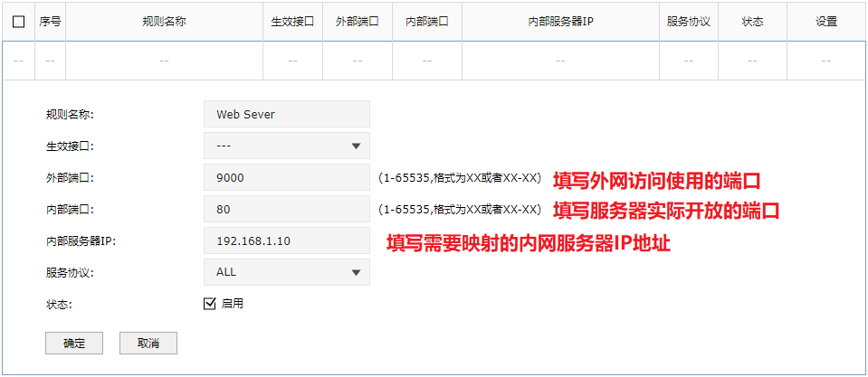Confirm the rule with the 确定 button
This screenshot has width=868, height=377.
click(x=74, y=344)
